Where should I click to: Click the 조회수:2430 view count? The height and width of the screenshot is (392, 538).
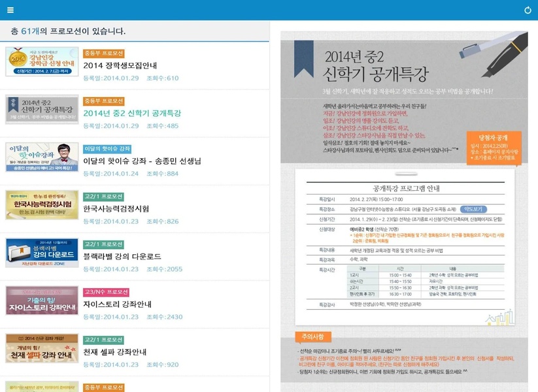[164, 317]
